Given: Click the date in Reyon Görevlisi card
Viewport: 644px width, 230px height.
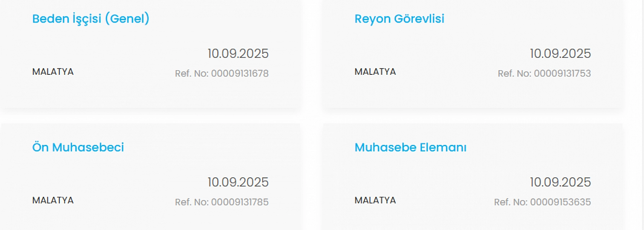Looking at the screenshot, I should coord(560,54).
